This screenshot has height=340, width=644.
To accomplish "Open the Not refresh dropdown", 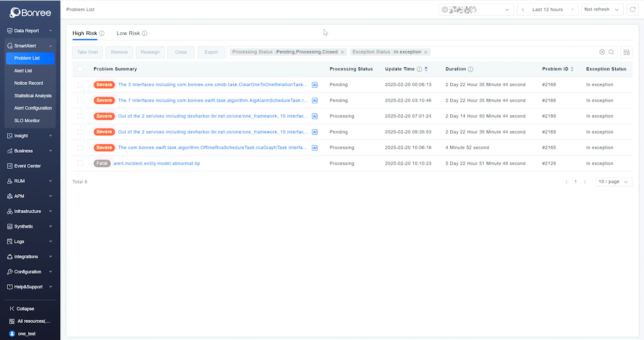I will point(601,9).
